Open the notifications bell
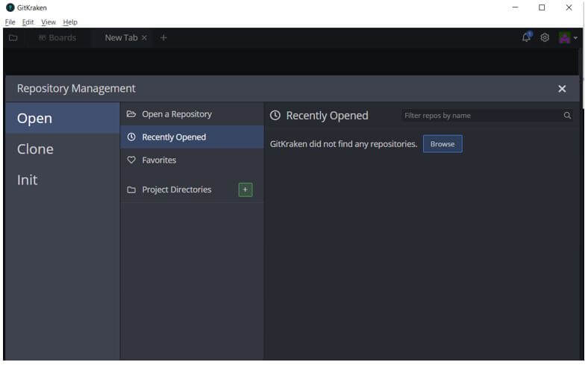The height and width of the screenshot is (365, 588). point(527,37)
